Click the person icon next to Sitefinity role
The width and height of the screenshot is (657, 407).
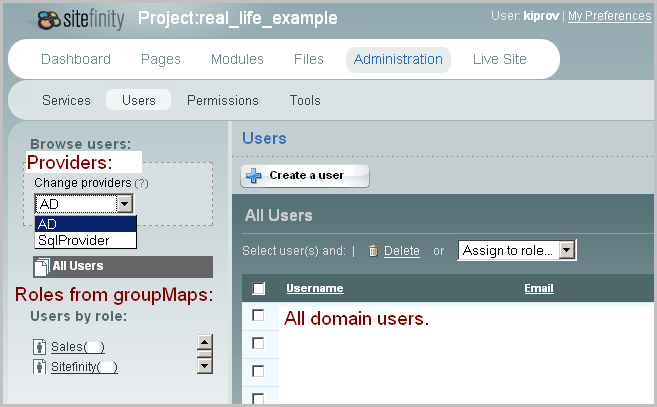[x=39, y=366]
